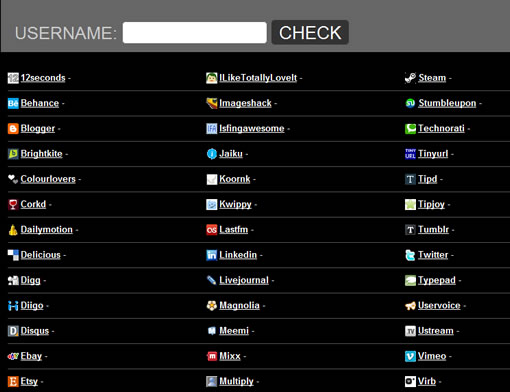Open the Twitter link
Viewport: 510px width, 392px height.
pos(433,255)
